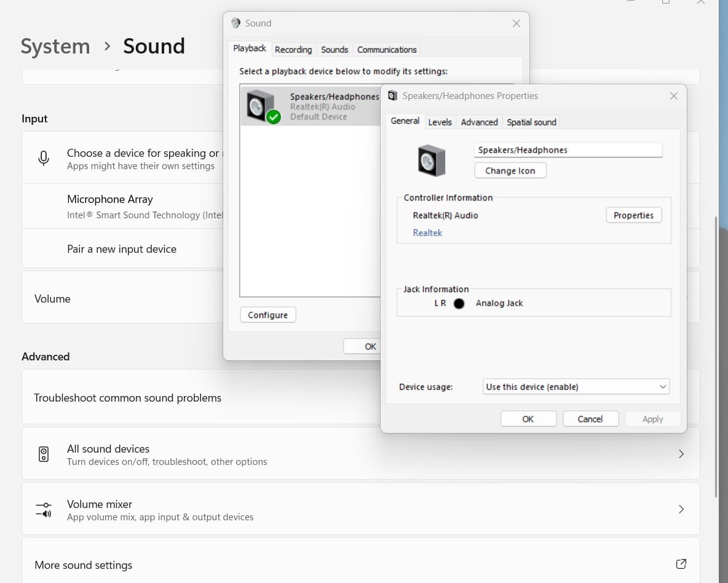Switch to Recording tab in Sound dialog
728x583 pixels.
[x=293, y=50]
